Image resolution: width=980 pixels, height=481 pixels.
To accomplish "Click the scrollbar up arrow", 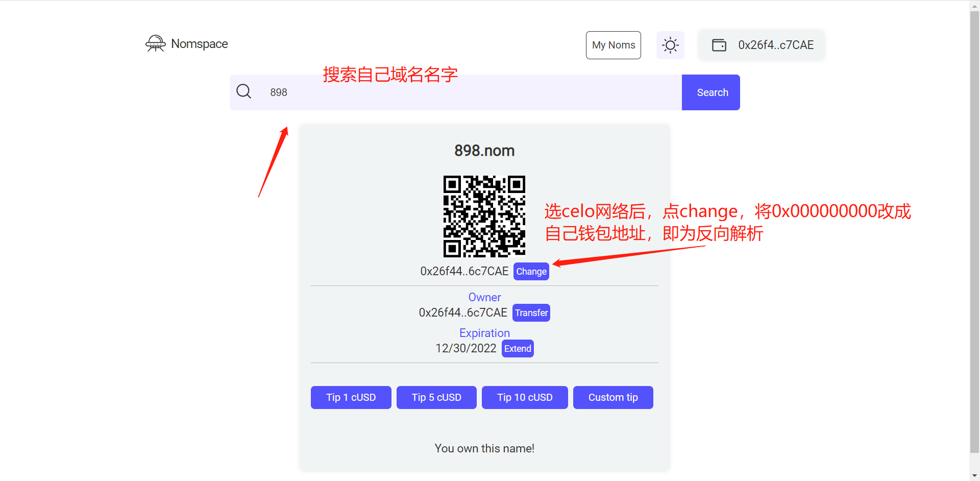I will (x=974, y=5).
